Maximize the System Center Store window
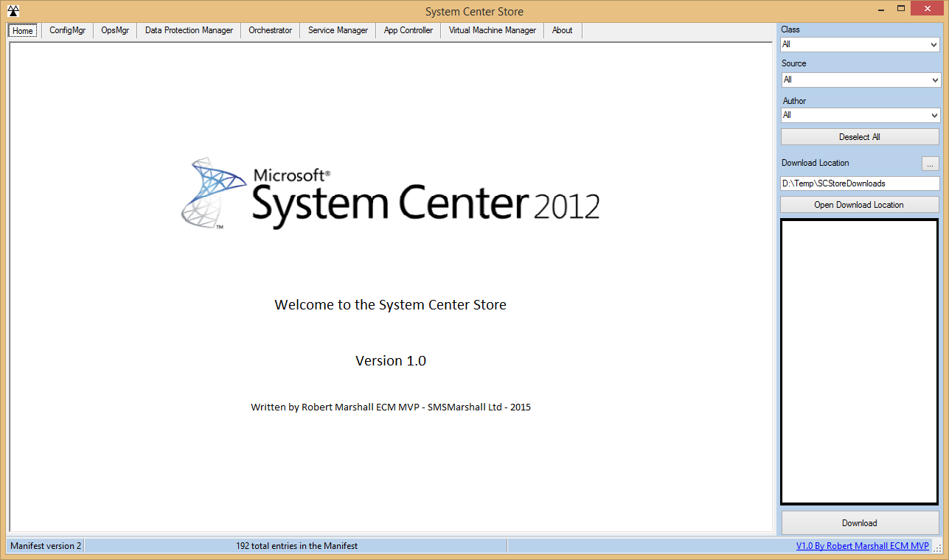Screen dimensions: 949x560 tap(900, 9)
